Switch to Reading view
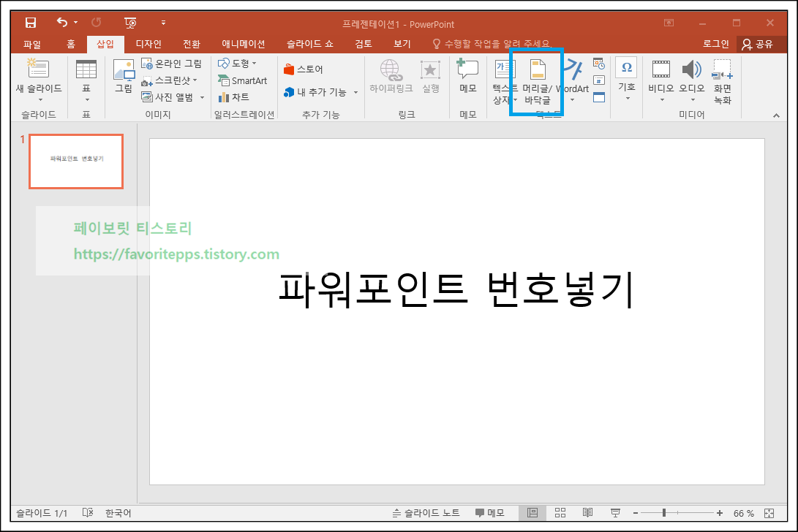The height and width of the screenshot is (532, 798). coord(588,513)
